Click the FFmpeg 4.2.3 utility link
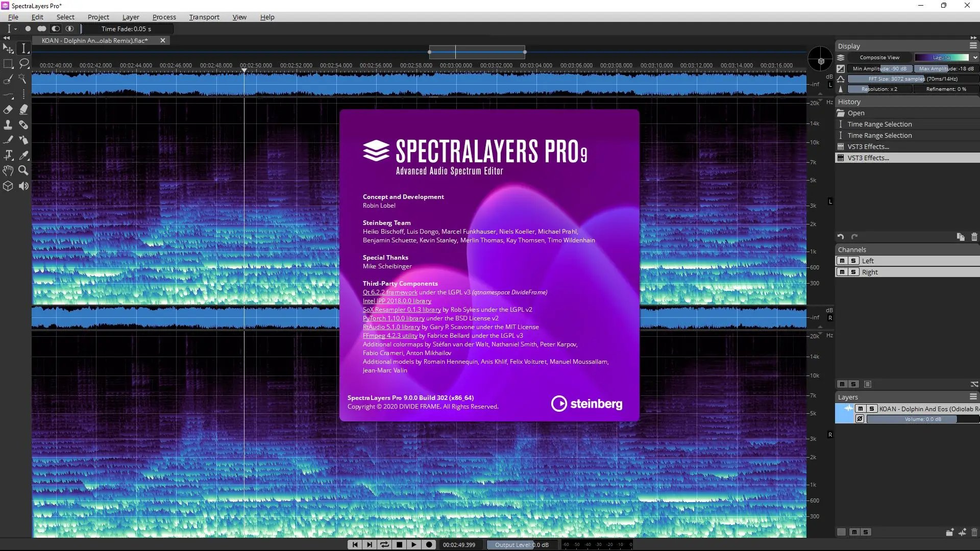 [x=389, y=336]
